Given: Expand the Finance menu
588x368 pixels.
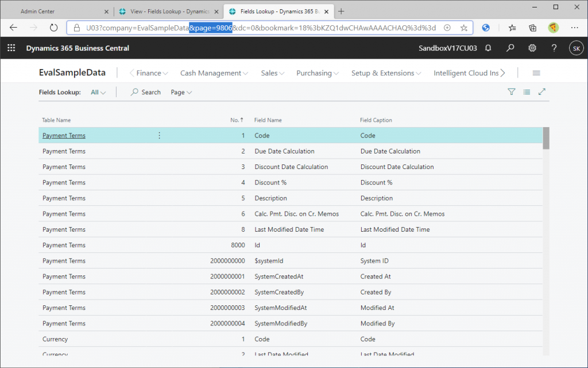Looking at the screenshot, I should tap(152, 73).
